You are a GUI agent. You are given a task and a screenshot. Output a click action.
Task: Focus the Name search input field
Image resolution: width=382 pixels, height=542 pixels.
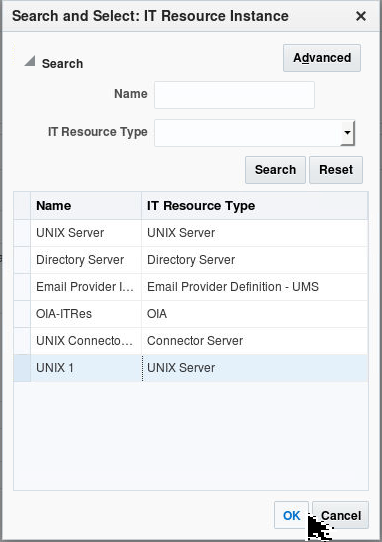234,95
